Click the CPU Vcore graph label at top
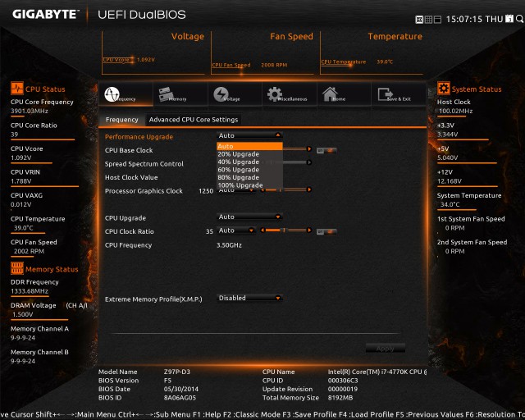Image resolution: width=525 pixels, height=420 pixels. [116, 60]
